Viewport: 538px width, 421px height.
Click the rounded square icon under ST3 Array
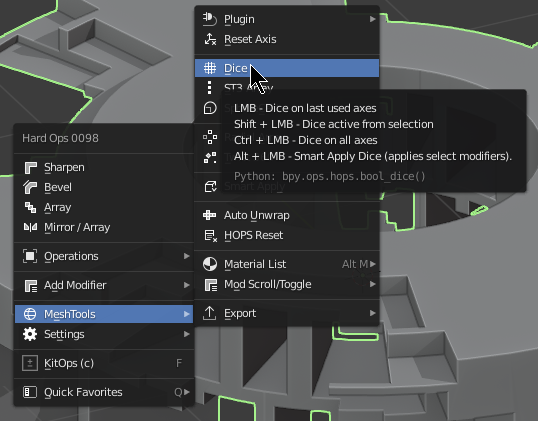point(210,108)
